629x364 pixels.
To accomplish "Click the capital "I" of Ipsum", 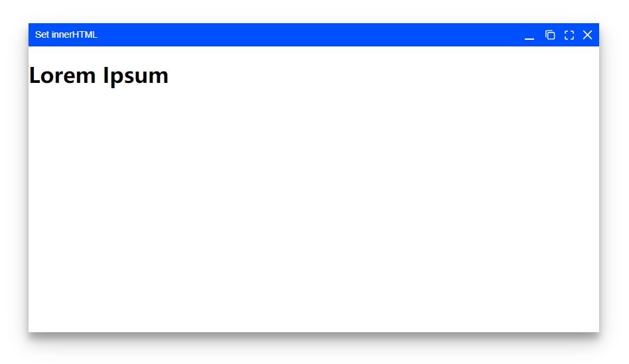I will point(105,76).
